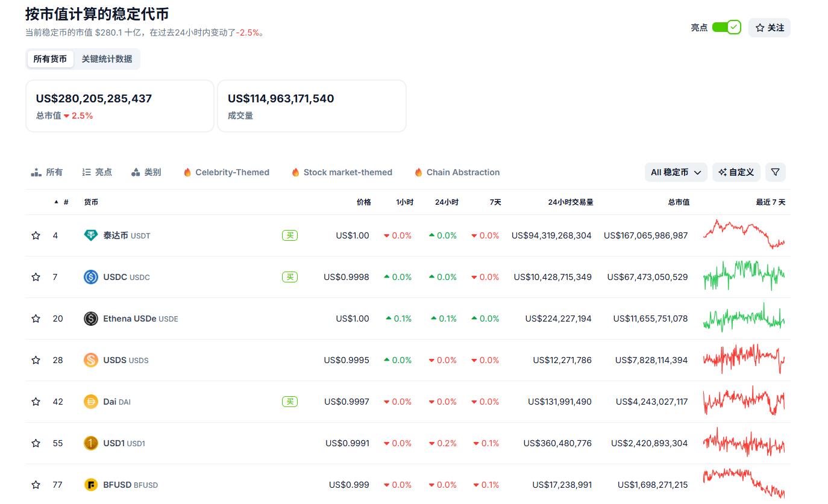Click Ethena USDe volume US$224,227,194
The image size is (828, 504).
[x=559, y=319]
